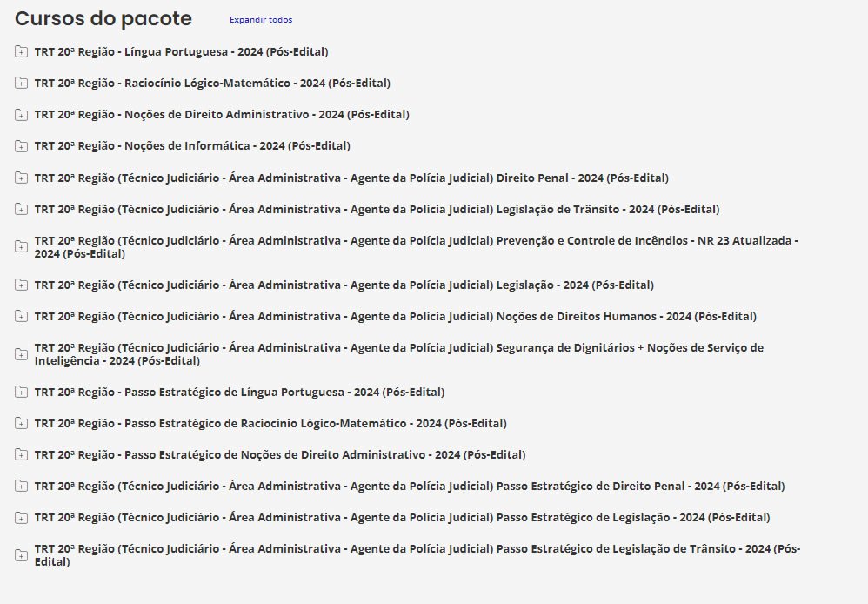Expand folder icon for Passo Estratégico de Direito Penal
Viewport: 868px width, 604px height.
click(x=22, y=487)
